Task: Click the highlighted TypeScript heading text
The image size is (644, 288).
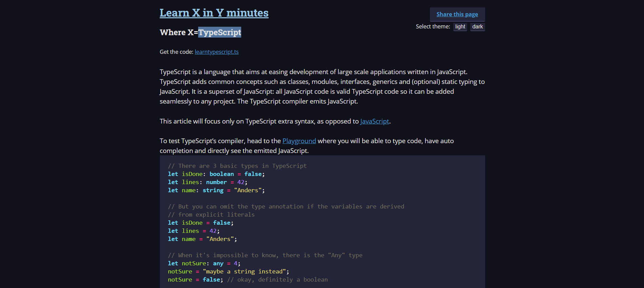Action: pyautogui.click(x=220, y=32)
